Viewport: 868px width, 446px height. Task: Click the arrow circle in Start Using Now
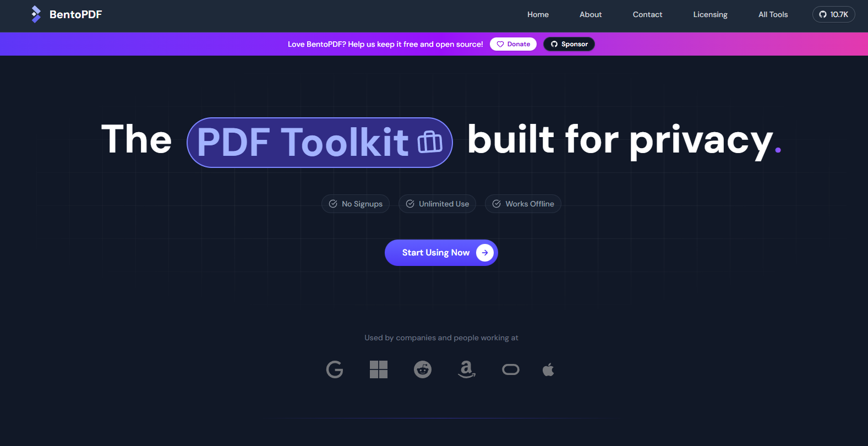pos(485,253)
